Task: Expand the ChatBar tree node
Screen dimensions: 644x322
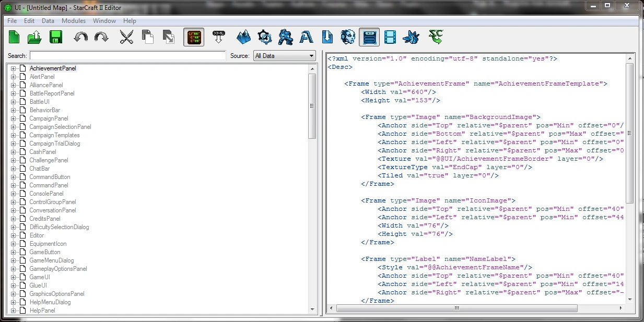Action: [14, 169]
